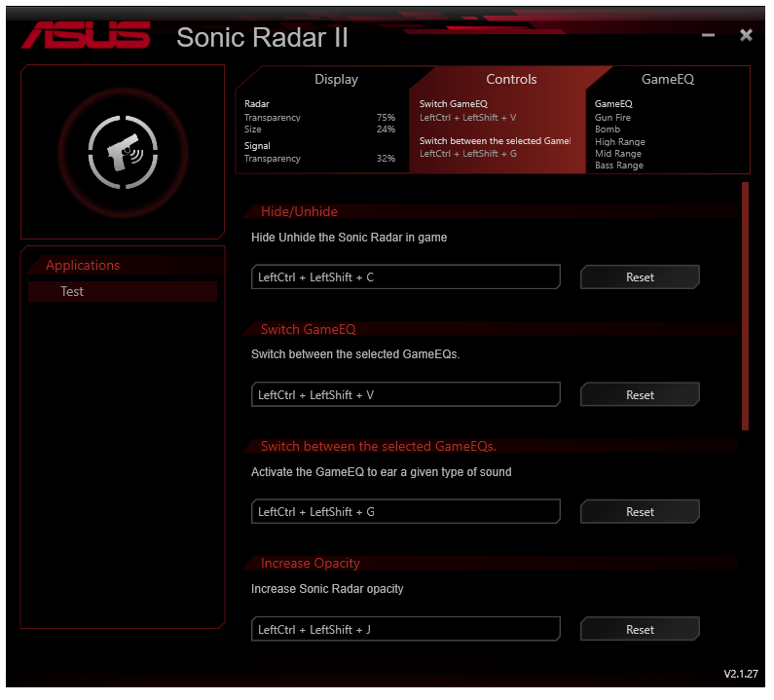Image resolution: width=774 pixels, height=700 pixels.
Task: Click the Hide/Unhide section header
Action: 299,212
